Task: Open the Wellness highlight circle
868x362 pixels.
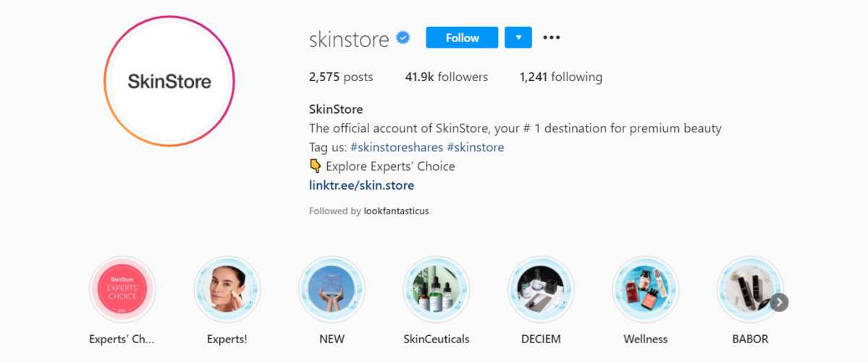Action: coord(646,289)
